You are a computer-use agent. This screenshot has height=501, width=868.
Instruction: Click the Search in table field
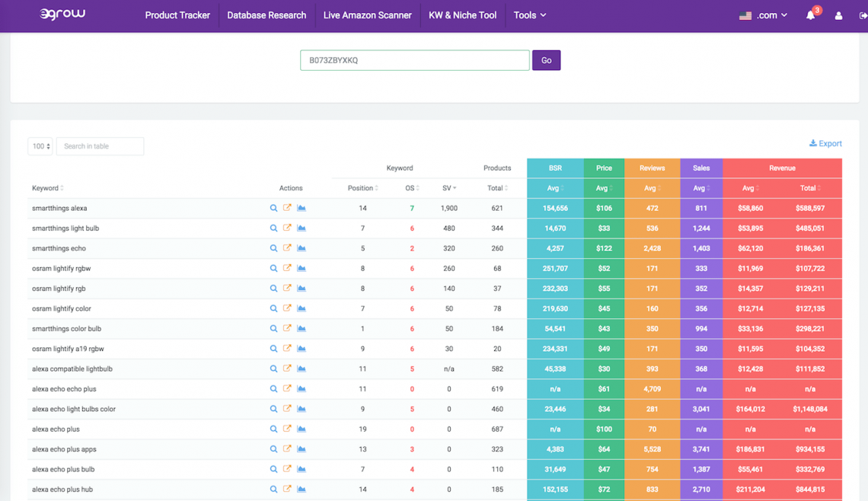coord(100,145)
